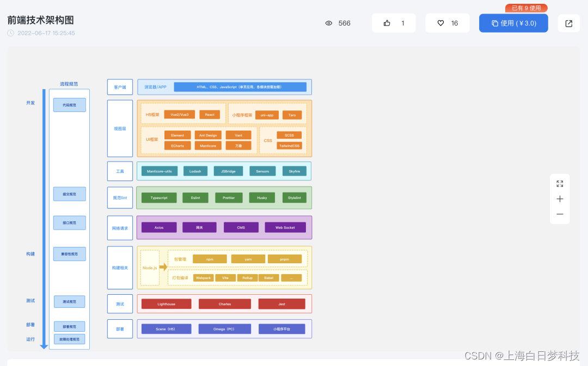The width and height of the screenshot is (588, 366).
Task: Select the 流程规范 heading in the diagram
Action: pos(69,84)
